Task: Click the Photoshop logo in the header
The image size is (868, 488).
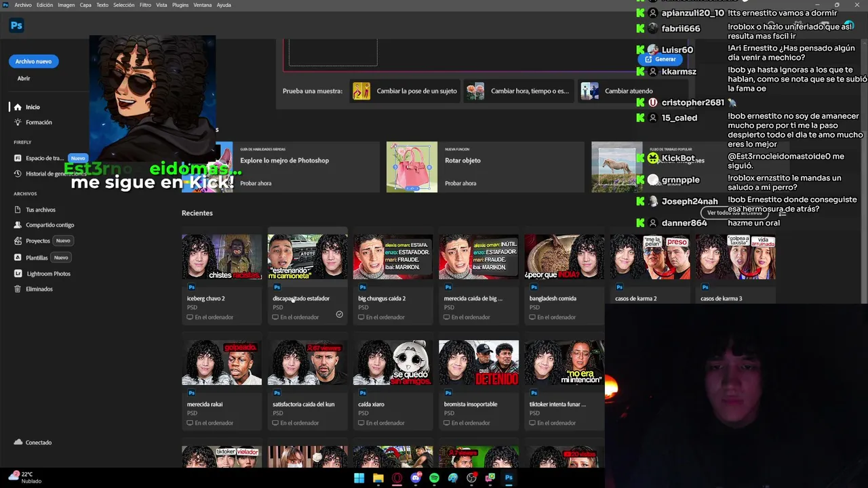Action: pos(16,25)
